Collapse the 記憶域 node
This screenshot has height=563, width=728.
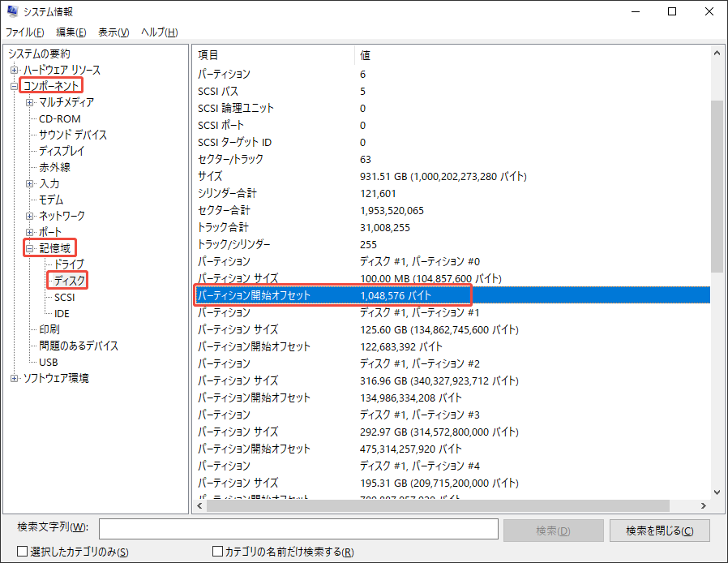coord(29,248)
